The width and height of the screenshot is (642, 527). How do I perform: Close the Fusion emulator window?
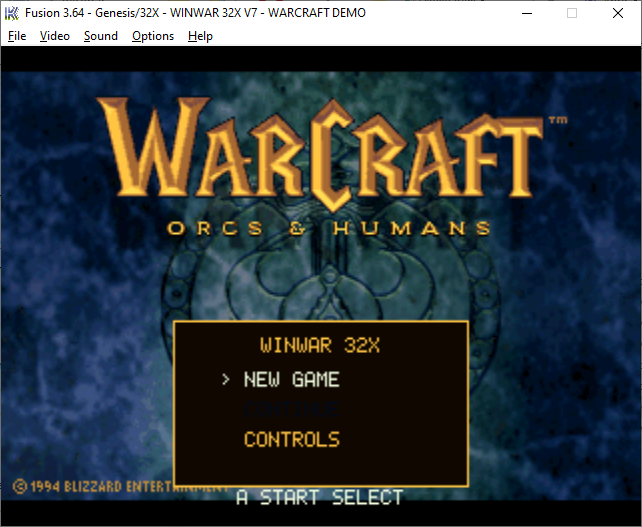[618, 13]
